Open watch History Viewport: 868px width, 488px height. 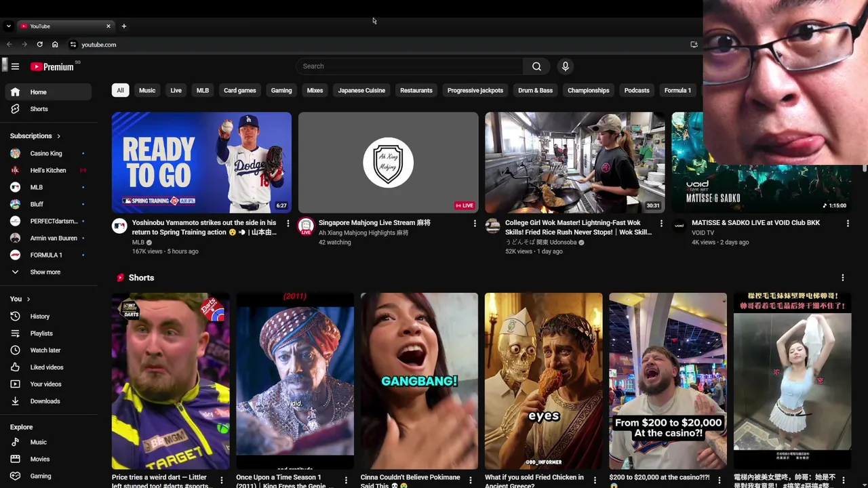pos(47,317)
